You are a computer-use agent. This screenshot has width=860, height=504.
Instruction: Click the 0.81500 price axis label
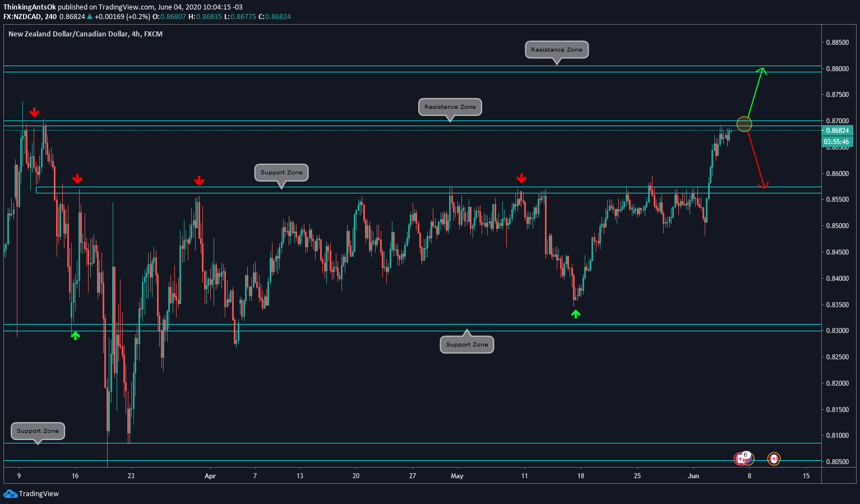point(837,410)
